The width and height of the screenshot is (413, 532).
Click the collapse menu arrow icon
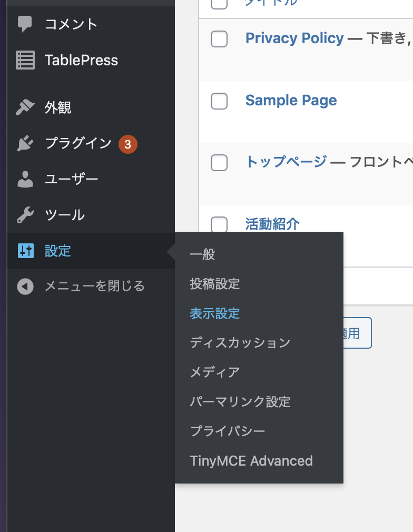click(x=25, y=287)
